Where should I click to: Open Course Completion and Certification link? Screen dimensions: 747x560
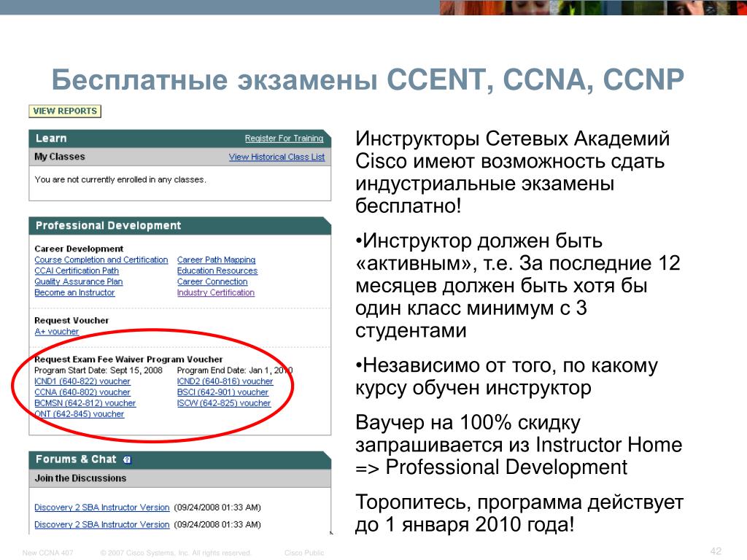click(x=101, y=260)
